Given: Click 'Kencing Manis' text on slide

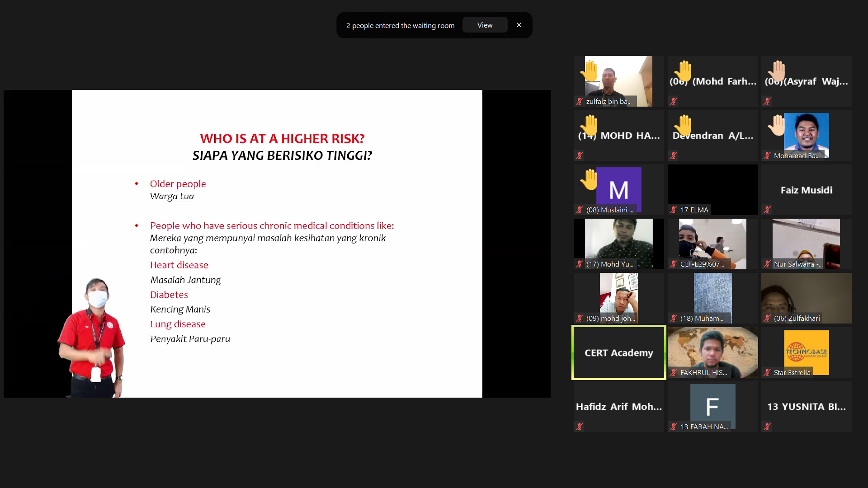Looking at the screenshot, I should tap(180, 309).
